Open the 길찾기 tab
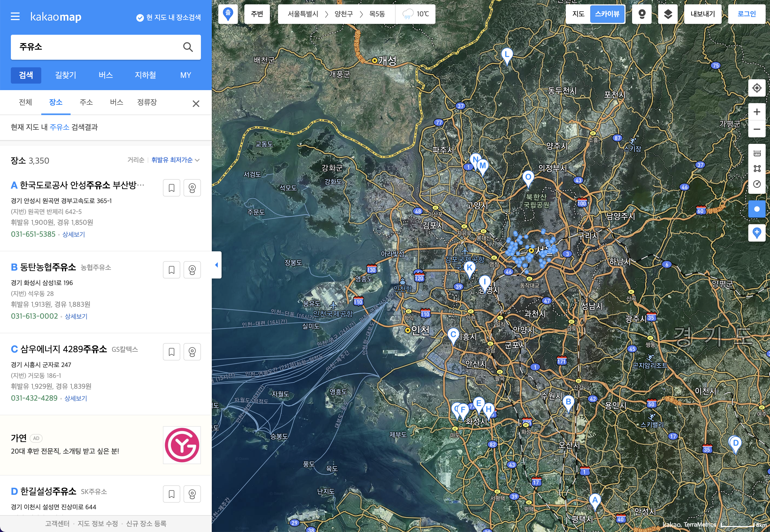The height and width of the screenshot is (532, 770). (x=66, y=75)
